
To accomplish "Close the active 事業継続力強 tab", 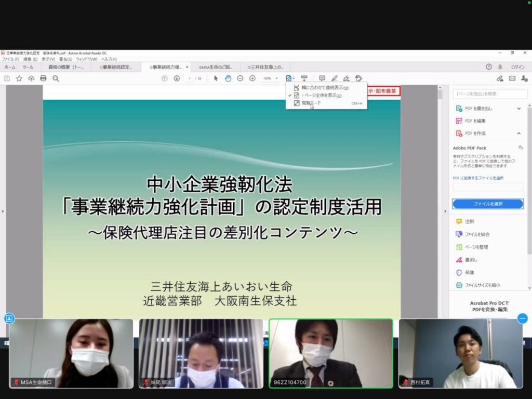I will (187, 67).
